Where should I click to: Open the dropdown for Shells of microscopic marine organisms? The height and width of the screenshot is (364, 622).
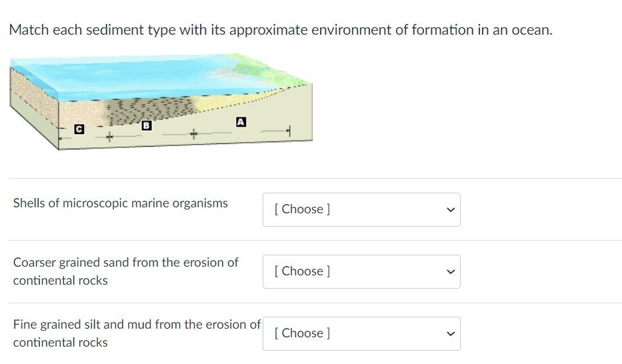(x=361, y=209)
